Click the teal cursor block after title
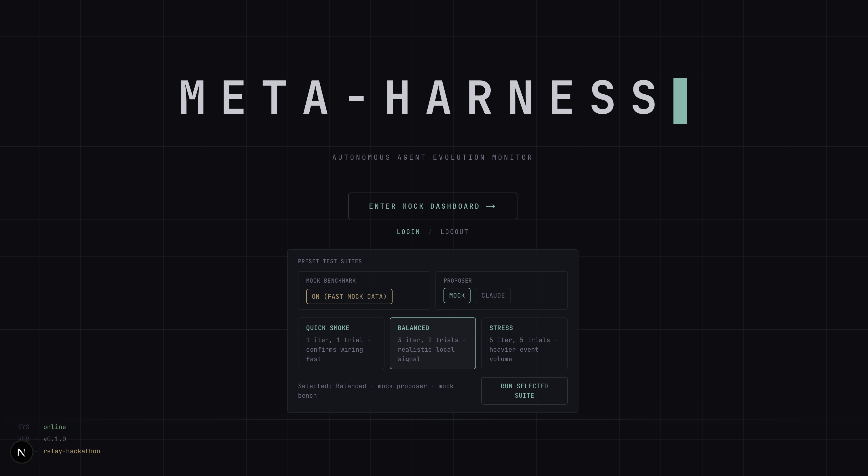 (x=680, y=101)
